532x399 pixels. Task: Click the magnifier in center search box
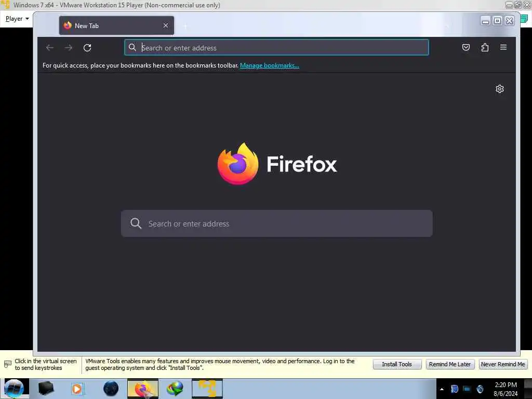[136, 223]
